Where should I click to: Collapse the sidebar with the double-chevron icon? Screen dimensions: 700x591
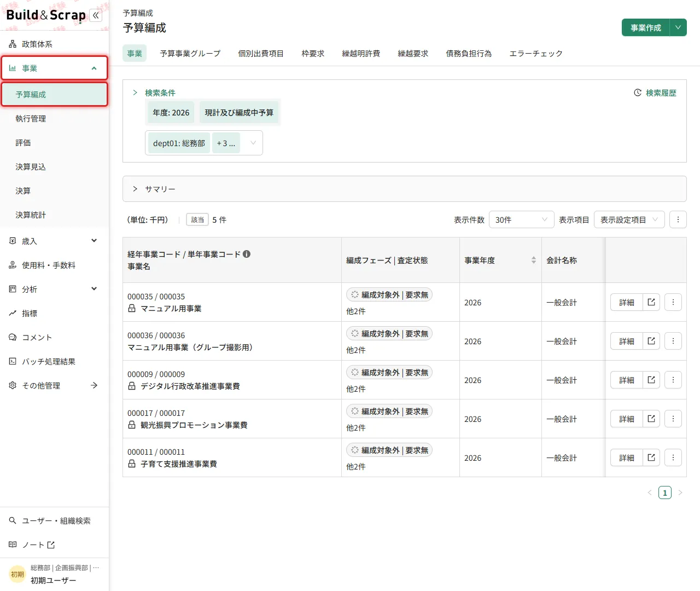[x=96, y=15]
